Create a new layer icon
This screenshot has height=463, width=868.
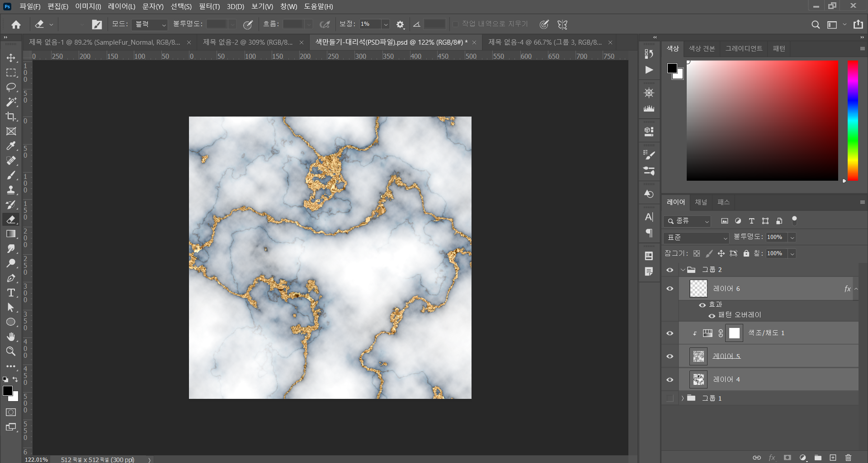[x=833, y=458]
